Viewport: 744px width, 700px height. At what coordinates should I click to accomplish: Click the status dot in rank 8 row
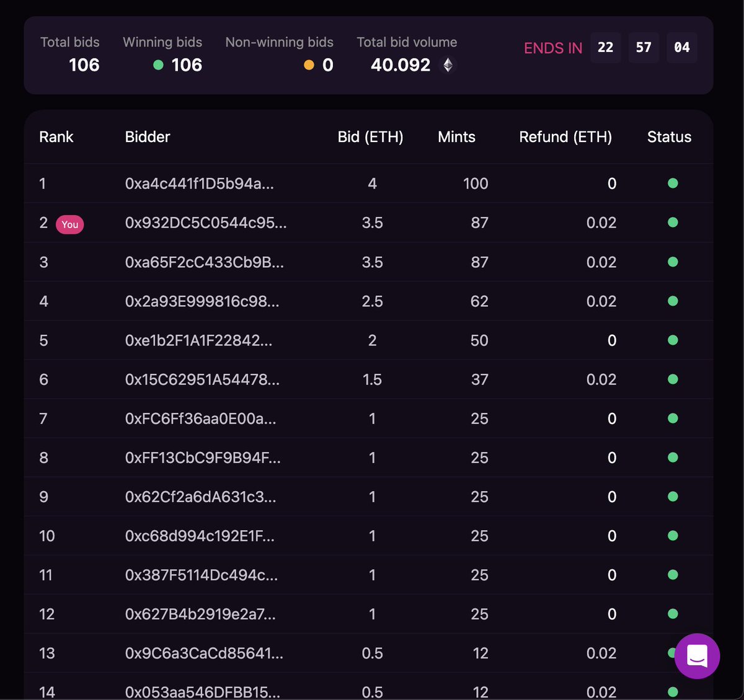(673, 457)
